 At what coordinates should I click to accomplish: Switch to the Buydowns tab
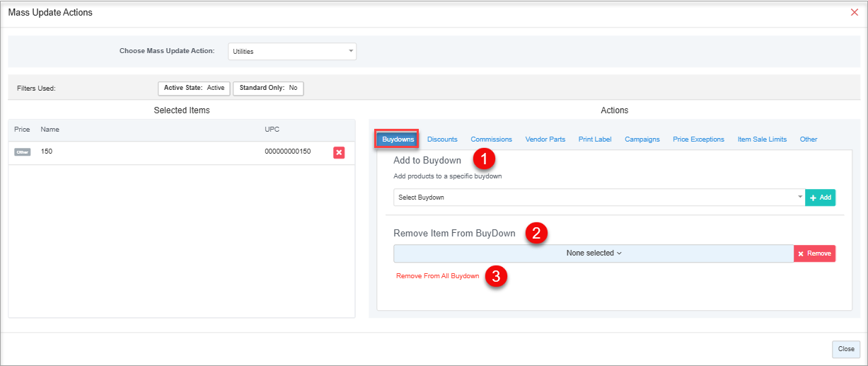398,139
